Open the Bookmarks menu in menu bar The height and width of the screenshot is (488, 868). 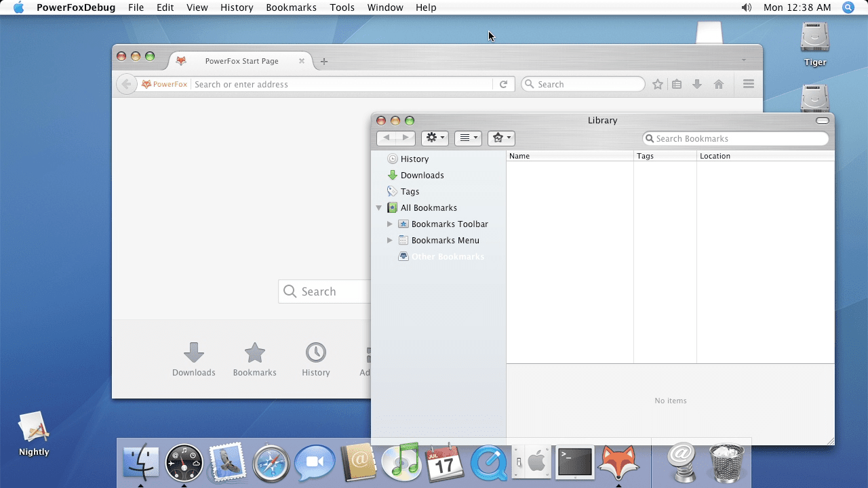coord(292,7)
